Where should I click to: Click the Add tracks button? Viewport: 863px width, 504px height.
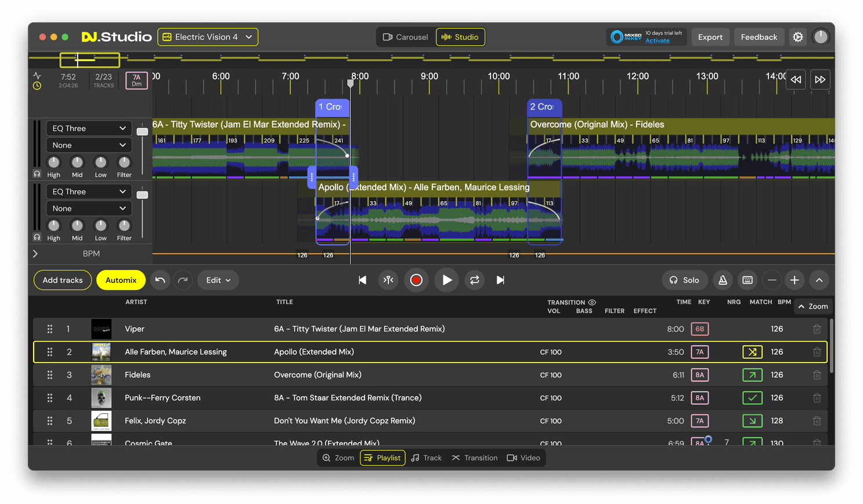[x=63, y=280]
